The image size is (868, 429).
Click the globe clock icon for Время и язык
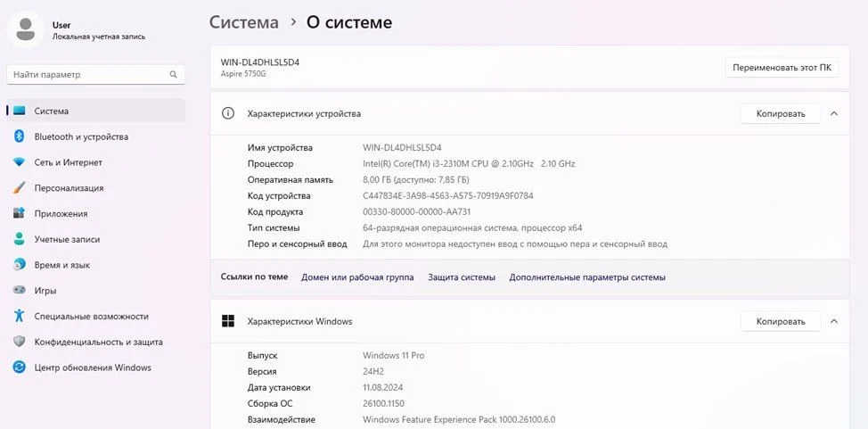20,265
